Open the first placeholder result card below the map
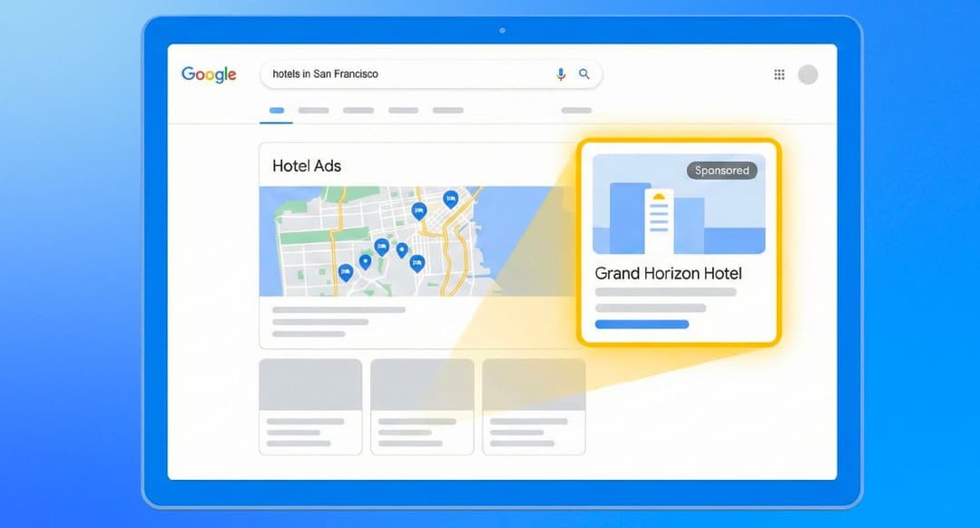Viewport: 980px width, 528px height. point(310,406)
